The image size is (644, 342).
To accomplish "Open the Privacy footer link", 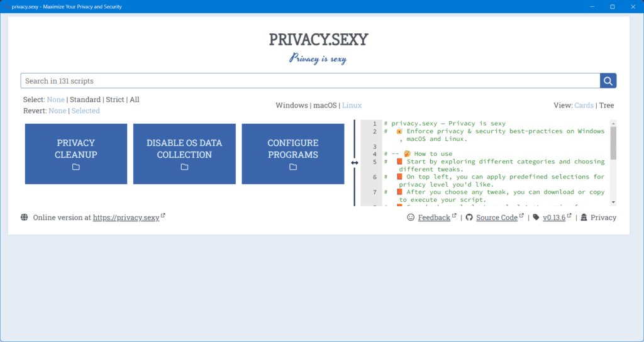I will coord(603,218).
